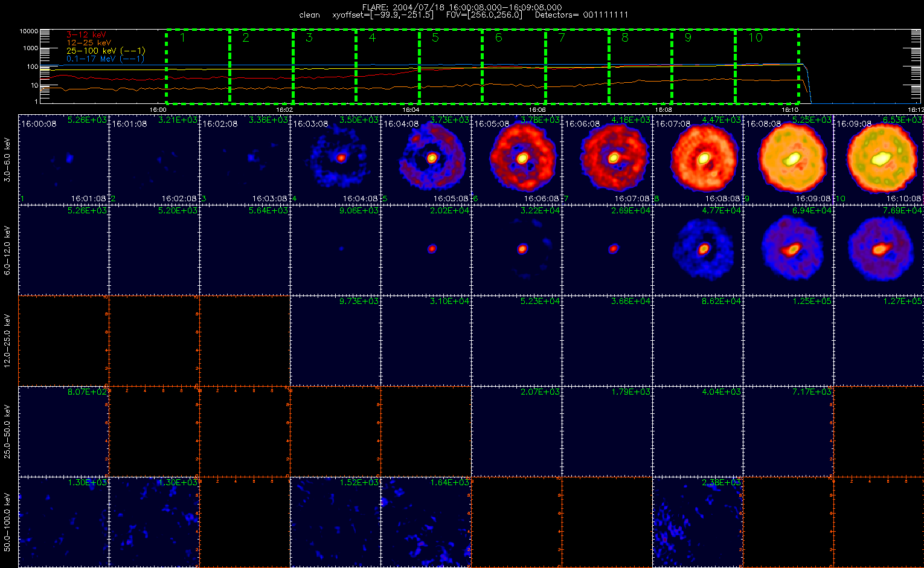Click the peak value '9.73E+03'

click(359, 302)
